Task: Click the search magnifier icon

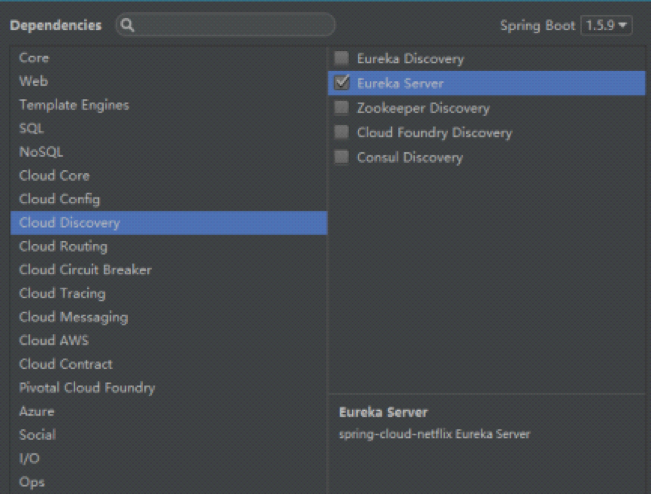Action: point(127,25)
